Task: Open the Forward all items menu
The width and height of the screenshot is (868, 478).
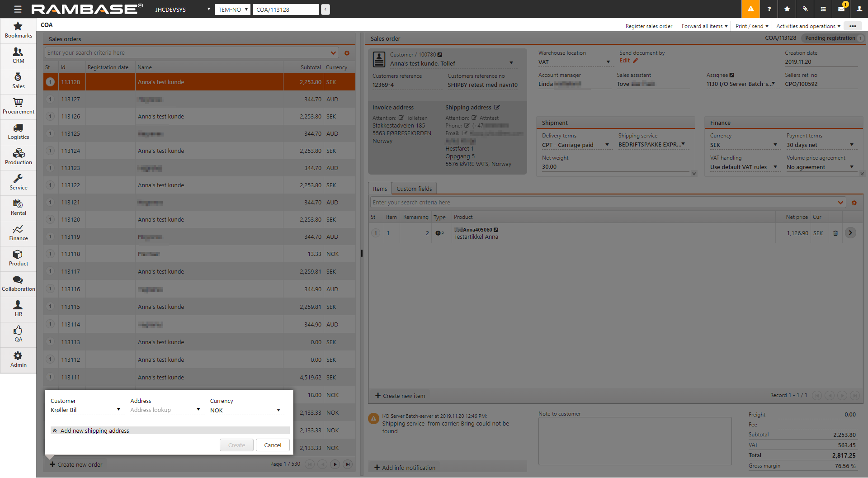Action: (x=704, y=26)
